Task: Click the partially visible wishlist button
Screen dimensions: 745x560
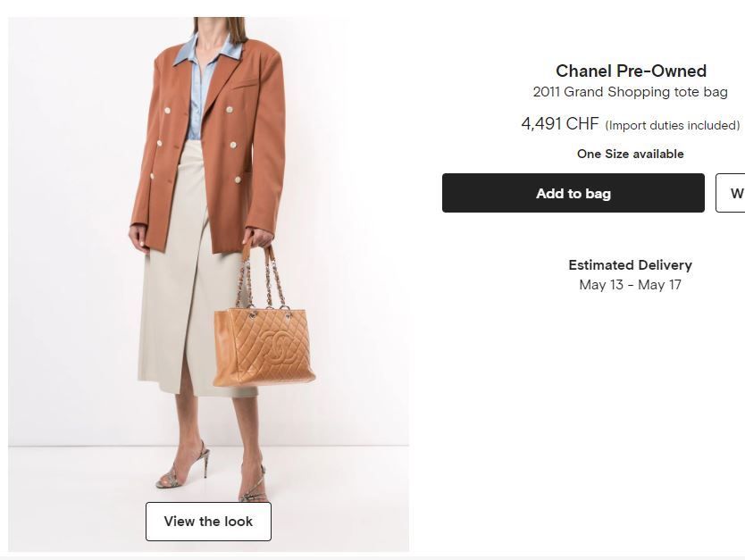Action: pyautogui.click(x=732, y=193)
